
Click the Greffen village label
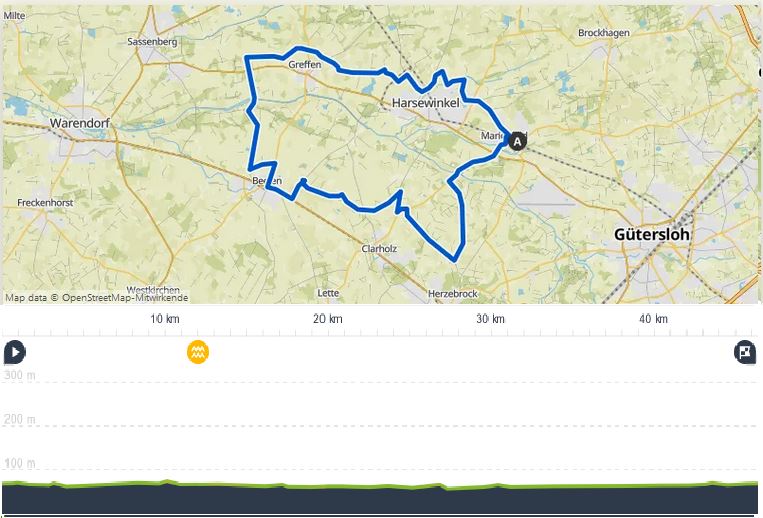coord(305,64)
